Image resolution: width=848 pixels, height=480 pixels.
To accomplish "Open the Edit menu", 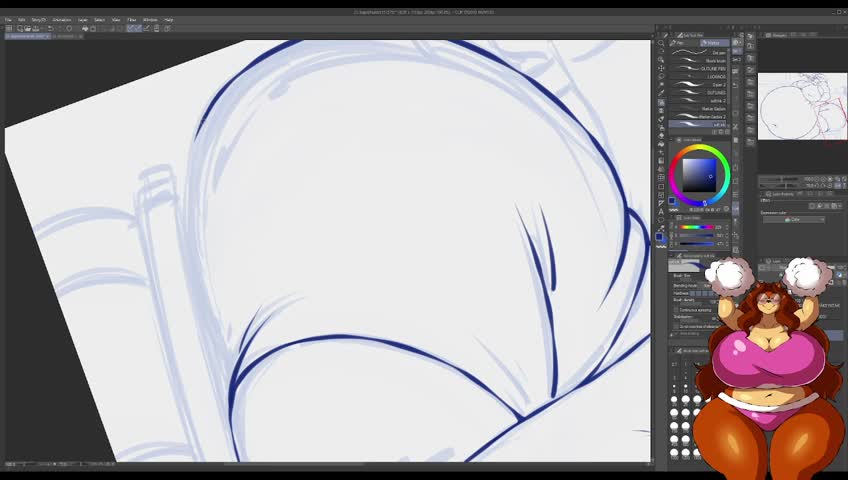I will pyautogui.click(x=22, y=20).
